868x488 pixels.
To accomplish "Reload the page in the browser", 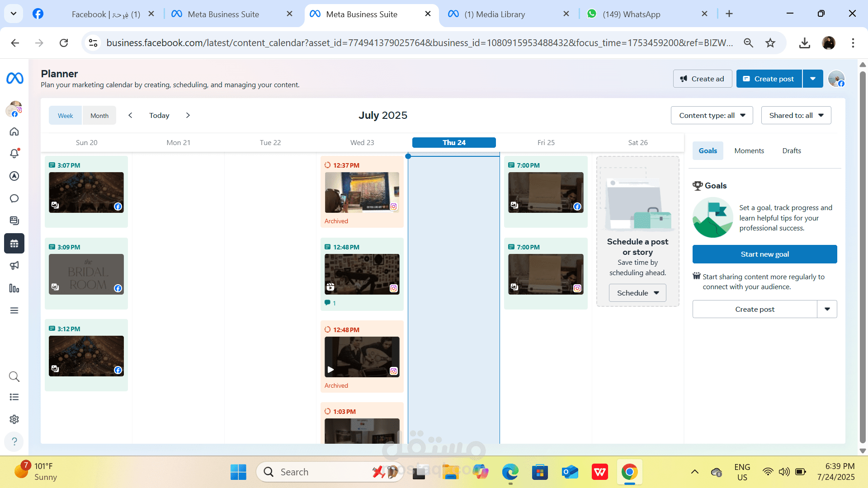I will pyautogui.click(x=64, y=43).
